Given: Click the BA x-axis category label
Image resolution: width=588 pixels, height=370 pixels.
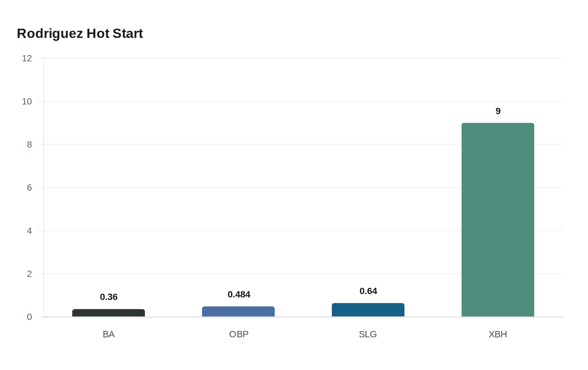Looking at the screenshot, I should 109,334.
